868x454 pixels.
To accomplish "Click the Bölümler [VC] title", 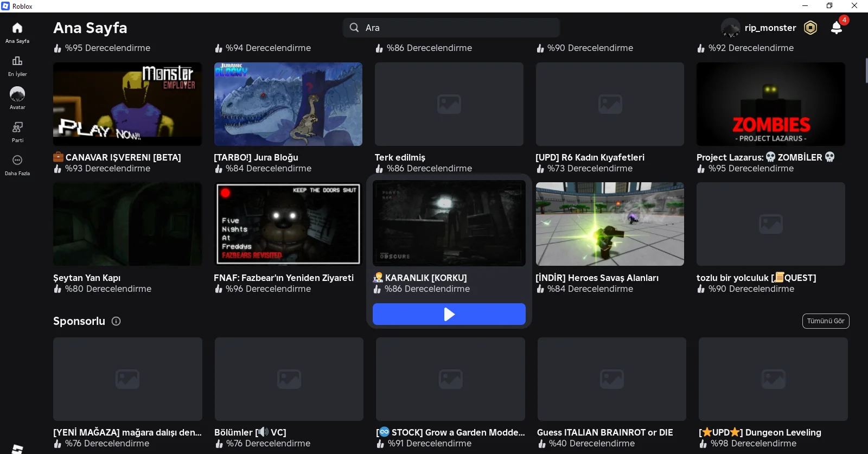I will click(250, 432).
